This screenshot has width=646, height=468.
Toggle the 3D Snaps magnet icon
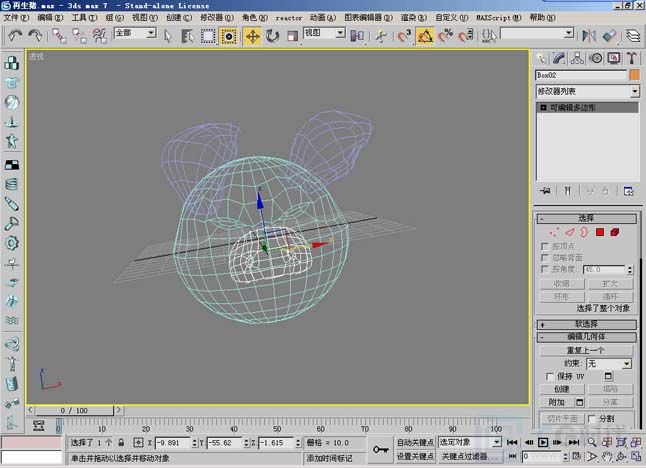coord(404,36)
